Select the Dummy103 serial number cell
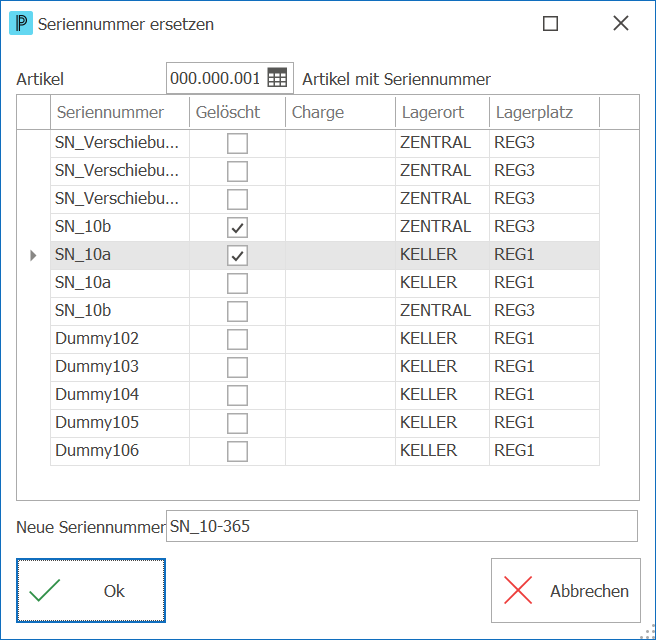Image resolution: width=656 pixels, height=640 pixels. coord(120,367)
